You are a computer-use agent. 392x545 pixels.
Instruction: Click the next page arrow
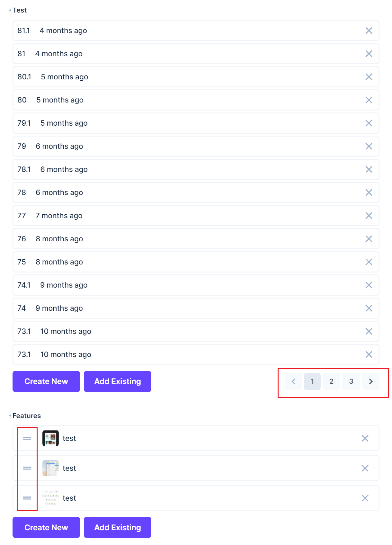pyautogui.click(x=371, y=381)
